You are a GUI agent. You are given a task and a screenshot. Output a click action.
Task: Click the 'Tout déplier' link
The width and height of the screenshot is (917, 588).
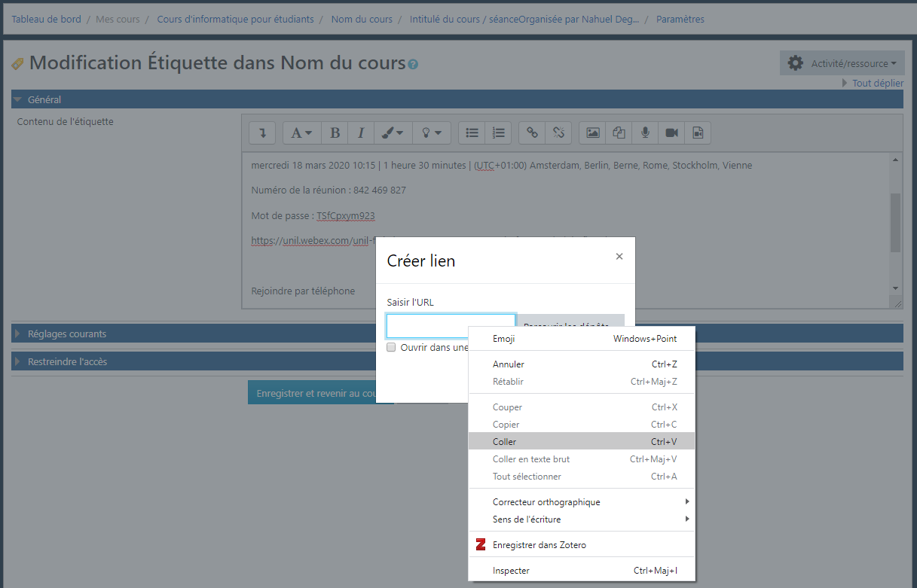click(x=877, y=83)
